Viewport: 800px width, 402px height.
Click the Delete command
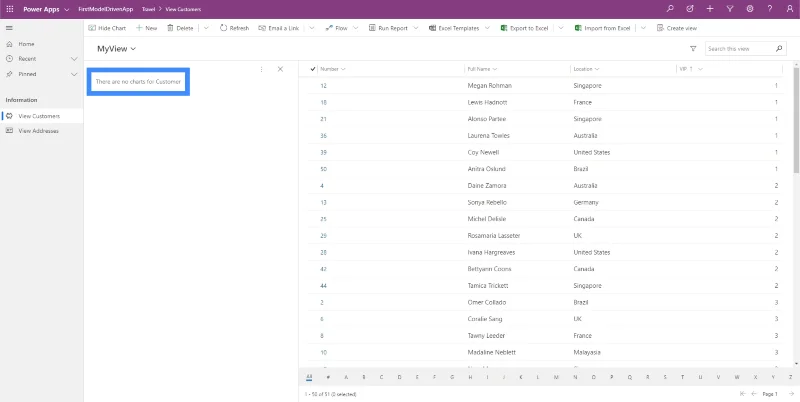[180, 28]
